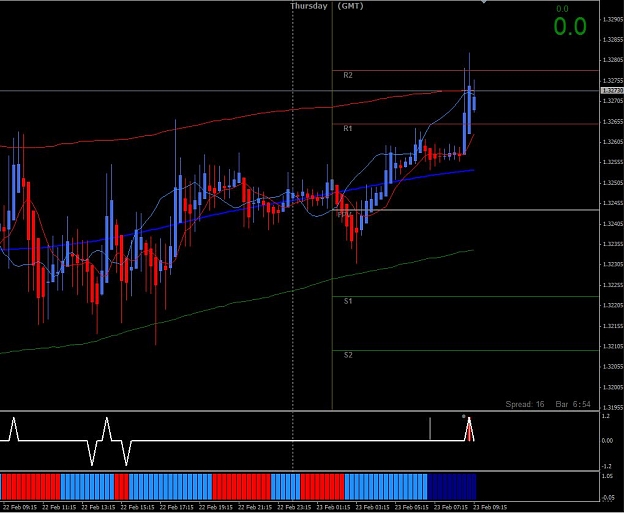Screen dimensions: 625x513
Task: Click the 1.32405 price scale value
Action: pos(613,224)
